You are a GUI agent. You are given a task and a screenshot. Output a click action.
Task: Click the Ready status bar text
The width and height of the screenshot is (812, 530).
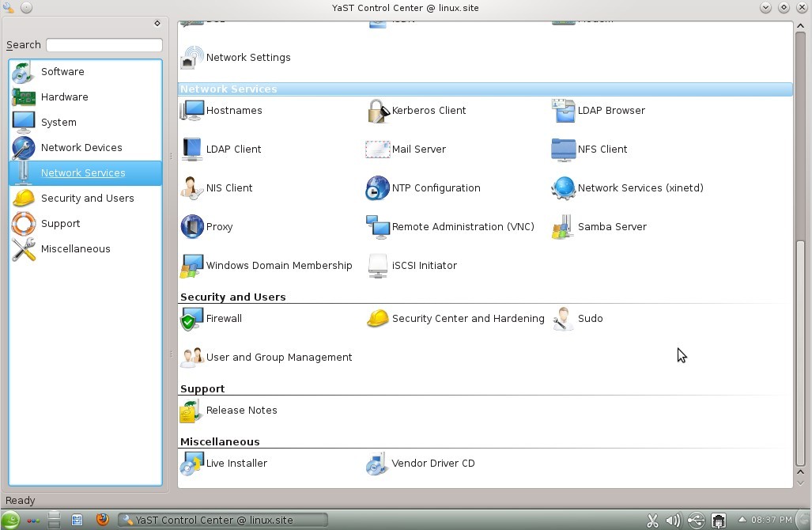click(21, 501)
